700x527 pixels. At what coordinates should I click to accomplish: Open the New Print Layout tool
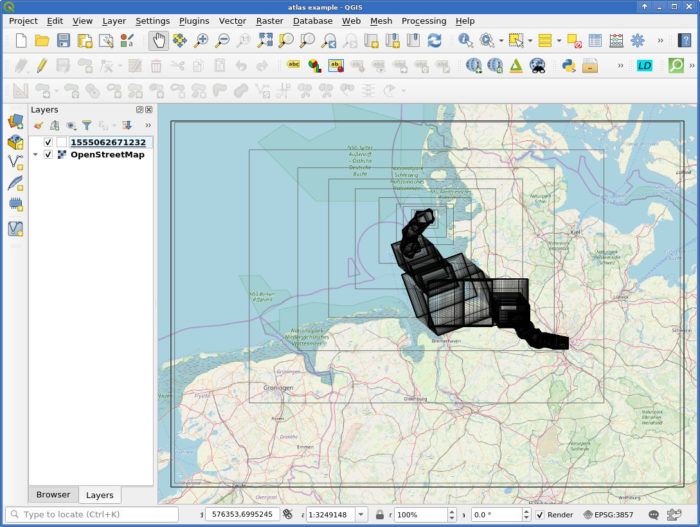coord(85,41)
